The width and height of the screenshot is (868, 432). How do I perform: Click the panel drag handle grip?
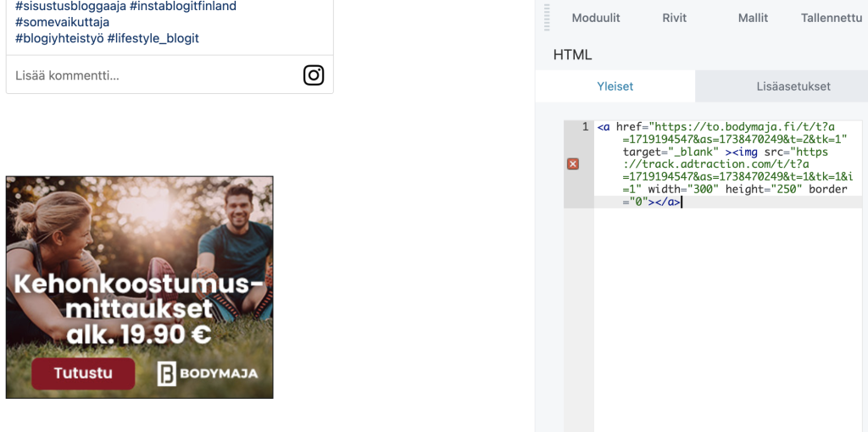pos(547,17)
